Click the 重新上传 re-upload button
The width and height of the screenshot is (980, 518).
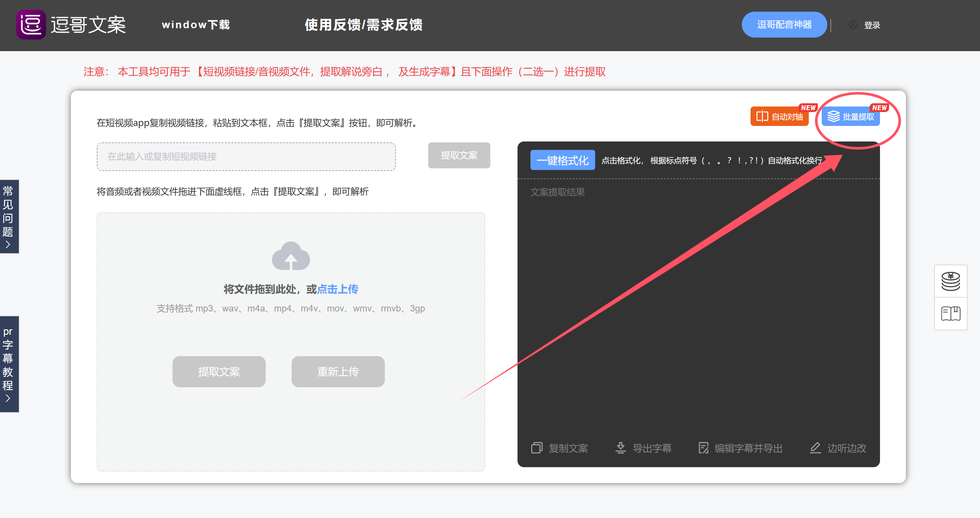pyautogui.click(x=338, y=371)
